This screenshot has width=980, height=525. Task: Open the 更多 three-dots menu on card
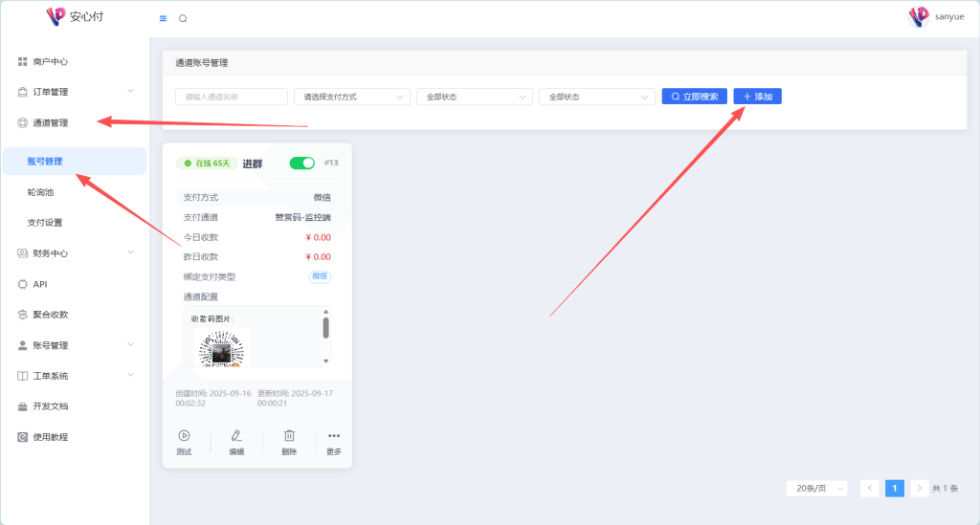334,436
